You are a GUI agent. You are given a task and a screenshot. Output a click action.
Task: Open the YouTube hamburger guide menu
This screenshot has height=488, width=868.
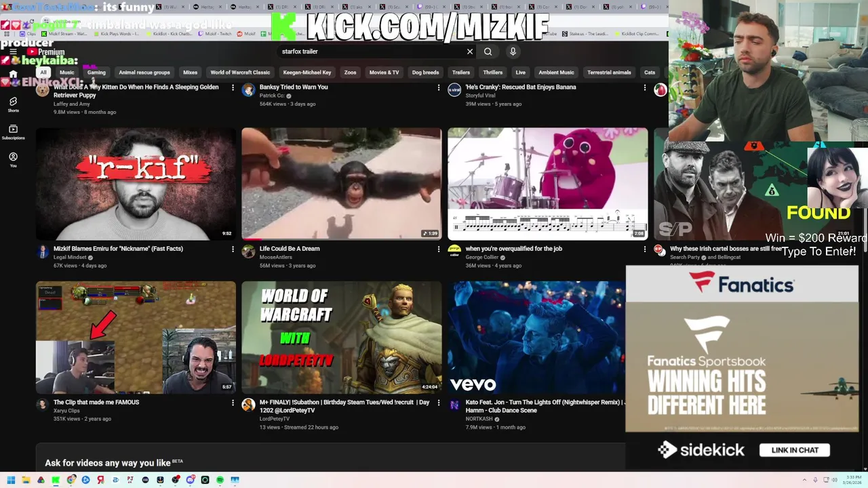(x=13, y=52)
